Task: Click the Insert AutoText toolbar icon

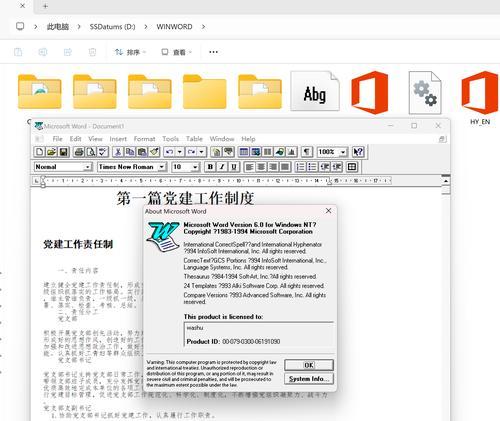Action: tap(228, 152)
